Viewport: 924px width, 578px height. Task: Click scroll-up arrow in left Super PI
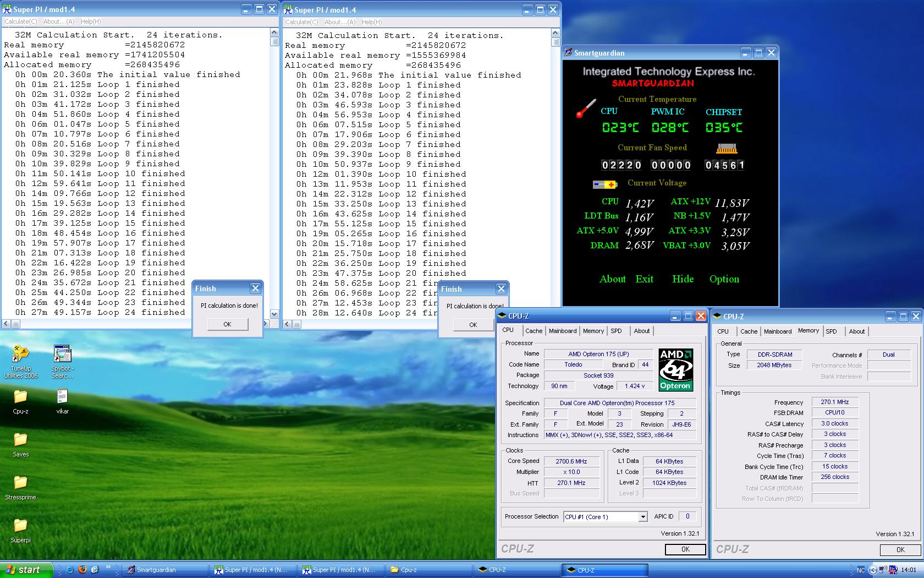coord(274,33)
